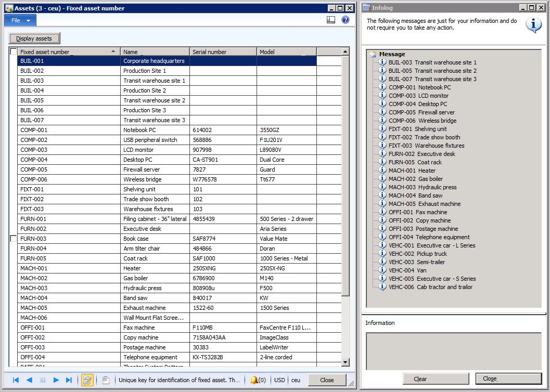550x392 pixels.
Task: Select Infolog message FURN-002 Executive desk
Action: click(421, 154)
